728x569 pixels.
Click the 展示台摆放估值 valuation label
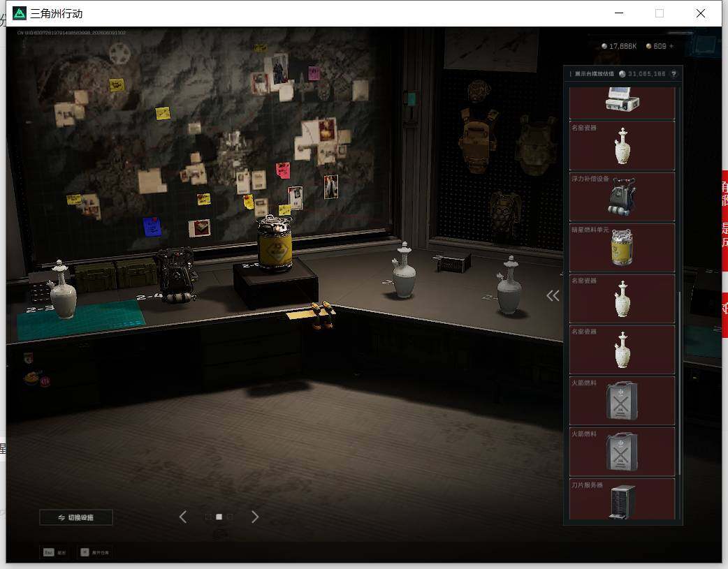point(595,74)
